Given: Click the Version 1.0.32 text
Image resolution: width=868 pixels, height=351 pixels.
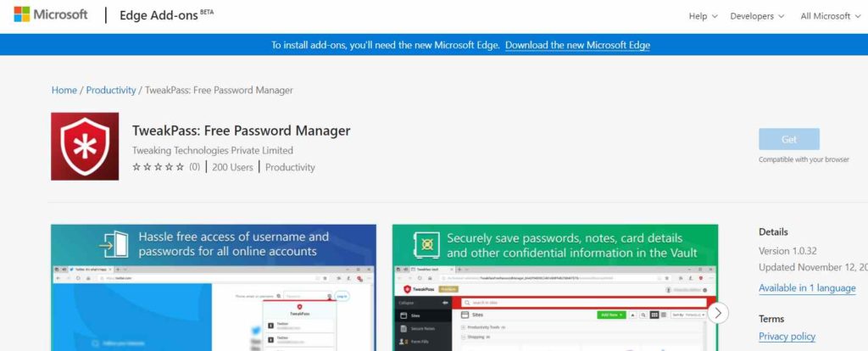Looking at the screenshot, I should click(787, 251).
